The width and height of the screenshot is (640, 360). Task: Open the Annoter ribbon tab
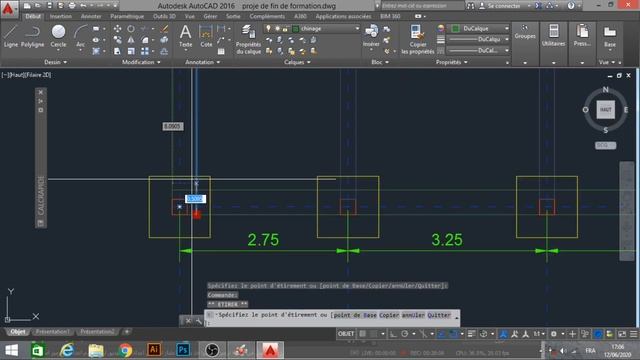coord(91,16)
